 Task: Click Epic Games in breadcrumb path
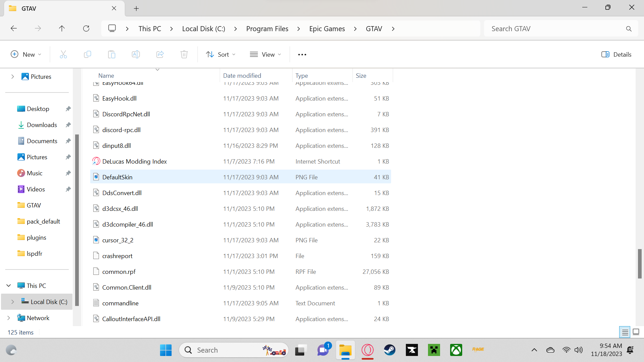(x=327, y=29)
